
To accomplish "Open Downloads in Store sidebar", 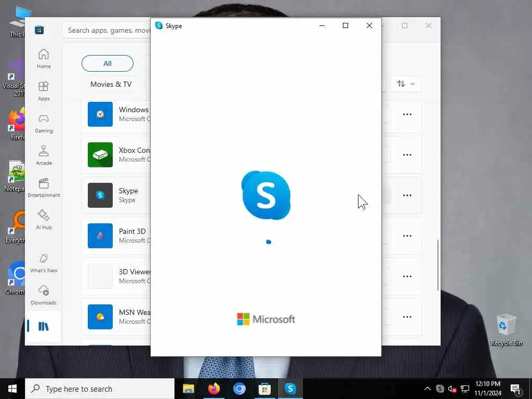I will click(44, 295).
